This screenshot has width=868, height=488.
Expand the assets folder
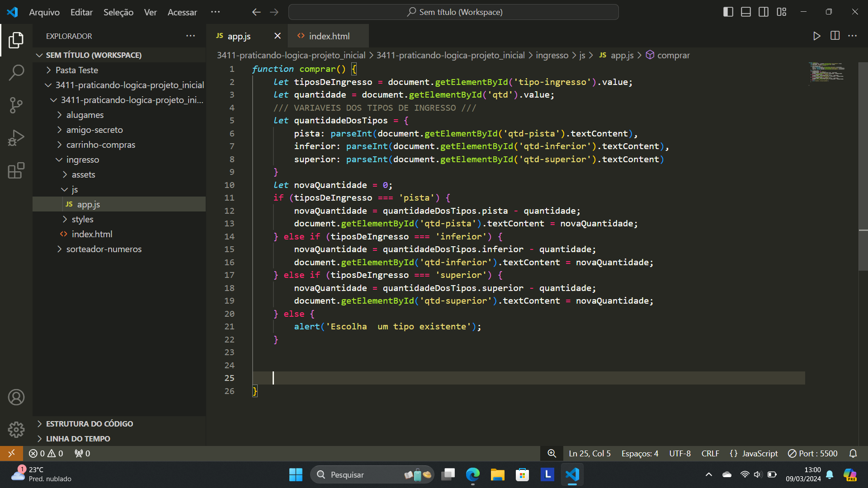coord(119,174)
